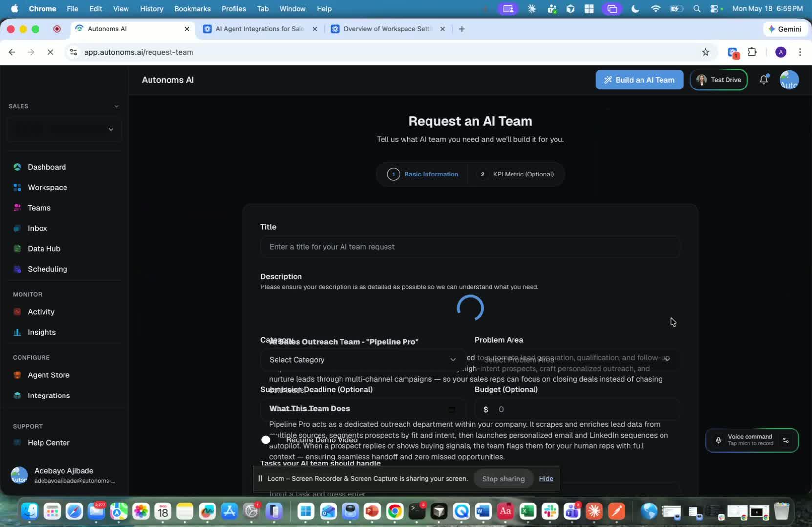Open the Gemini button in Chrome
The height and width of the screenshot is (527, 812).
click(x=785, y=29)
